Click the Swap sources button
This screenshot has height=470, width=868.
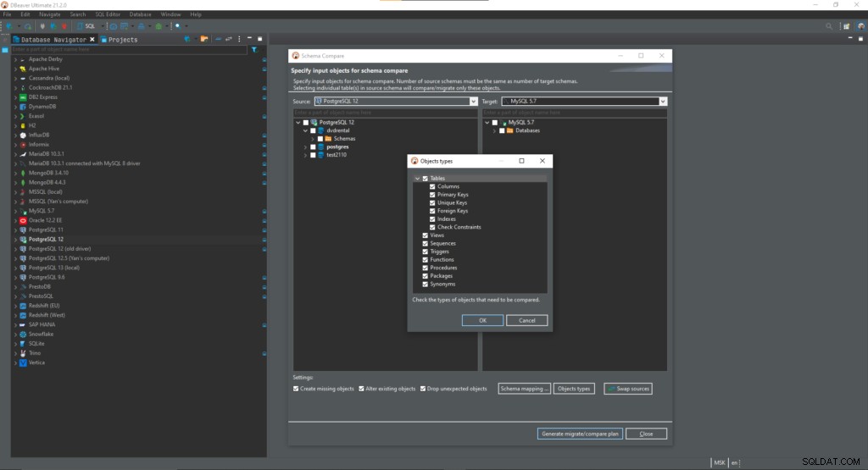pos(628,389)
